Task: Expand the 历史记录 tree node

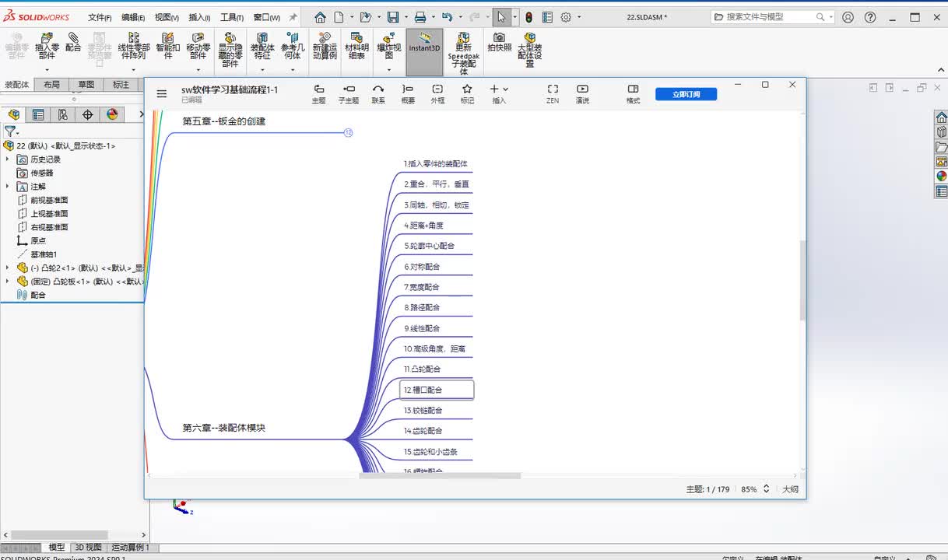Action: [x=8, y=159]
